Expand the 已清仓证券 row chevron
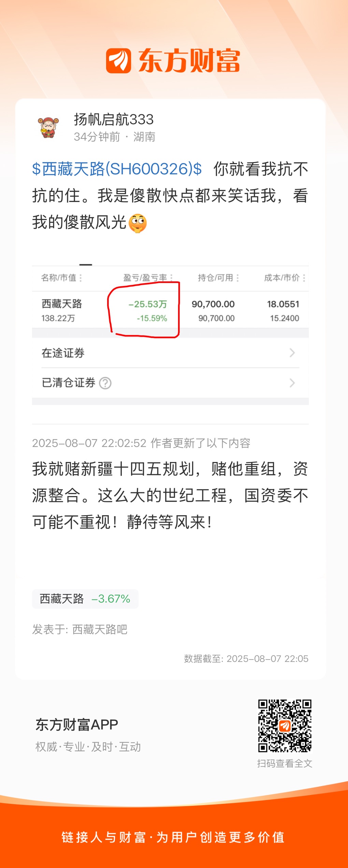 292,383
